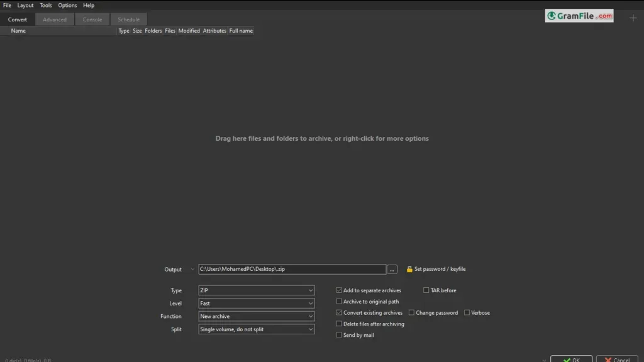Click the Cancel button

point(617,359)
